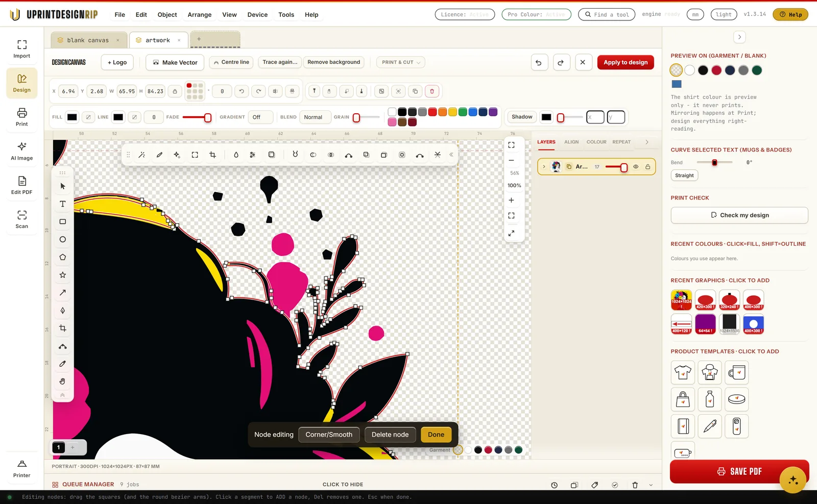The width and height of the screenshot is (817, 504).
Task: Select the Pentagon polygon tool
Action: pos(63,257)
